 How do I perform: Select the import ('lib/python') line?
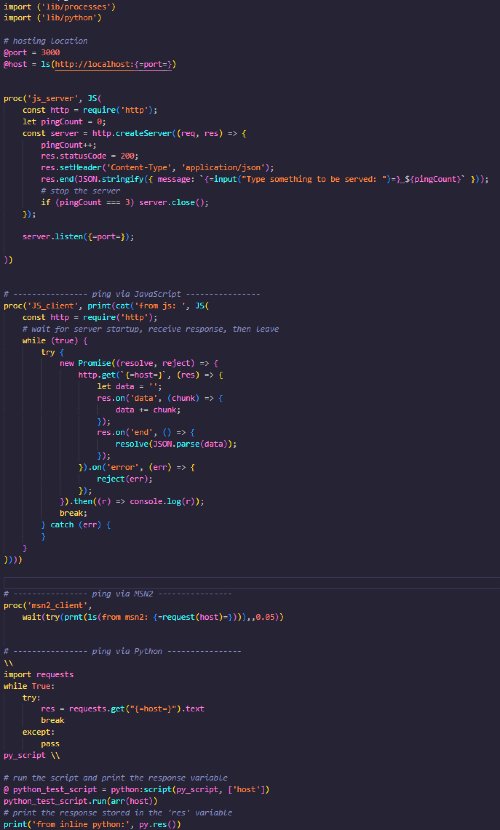coord(53,18)
